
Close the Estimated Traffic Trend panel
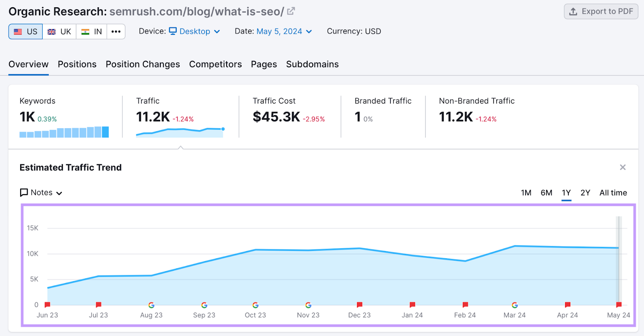point(623,167)
